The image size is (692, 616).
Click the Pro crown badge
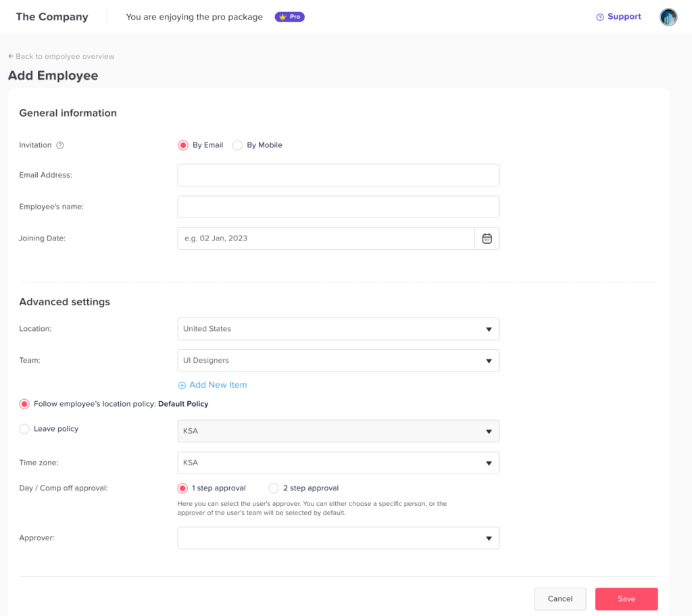coord(289,17)
